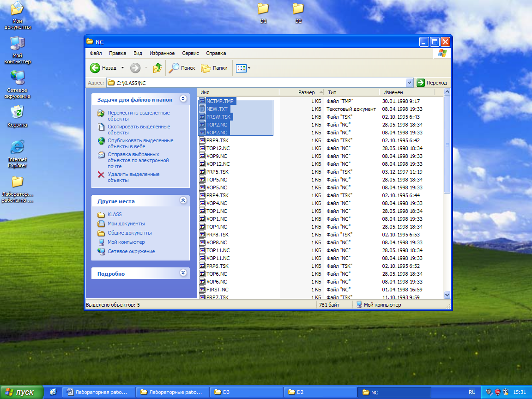This screenshot has width=532, height=399.
Task: Click the Up folder toolbar icon
Action: tap(157, 68)
